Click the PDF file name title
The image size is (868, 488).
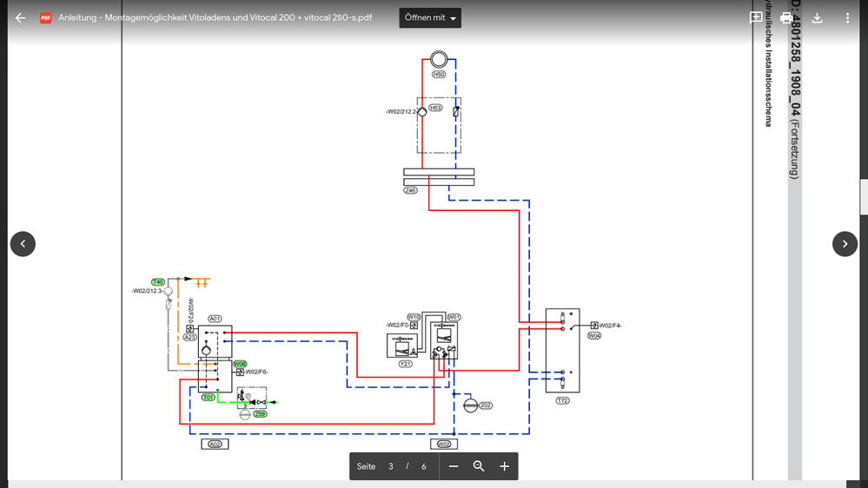coord(215,17)
